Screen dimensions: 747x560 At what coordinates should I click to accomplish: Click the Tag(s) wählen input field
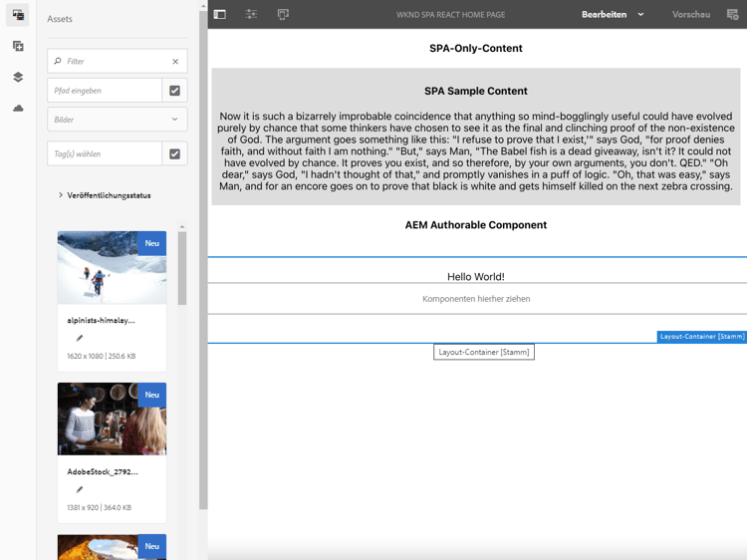[x=105, y=153]
